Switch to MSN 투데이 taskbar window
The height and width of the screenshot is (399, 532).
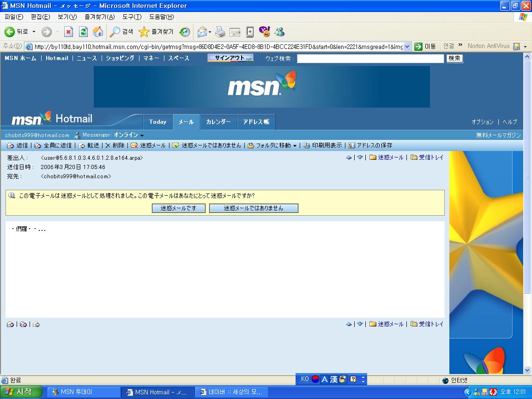(x=83, y=392)
